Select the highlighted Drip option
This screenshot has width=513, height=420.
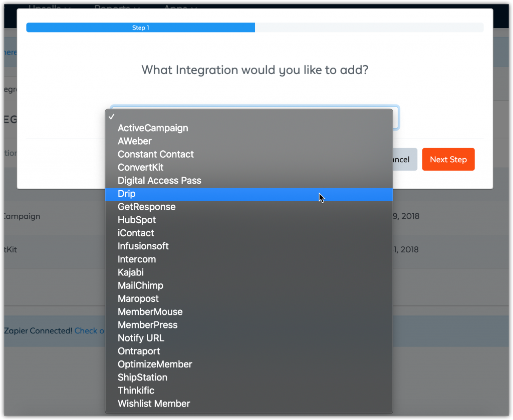(x=127, y=194)
